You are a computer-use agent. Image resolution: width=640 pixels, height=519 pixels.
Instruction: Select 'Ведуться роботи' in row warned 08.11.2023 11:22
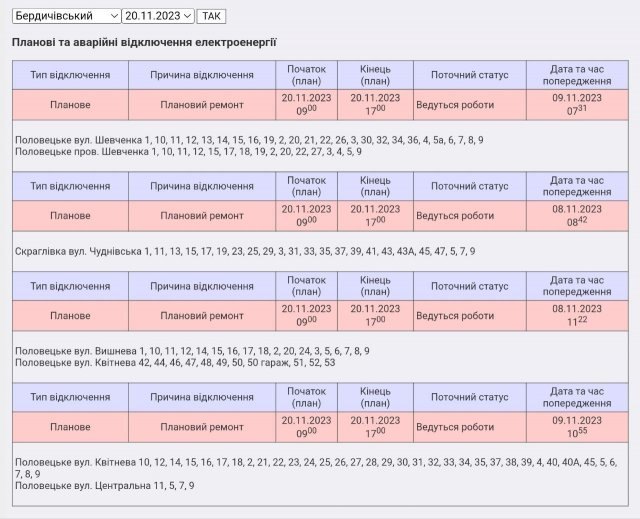coord(470,316)
